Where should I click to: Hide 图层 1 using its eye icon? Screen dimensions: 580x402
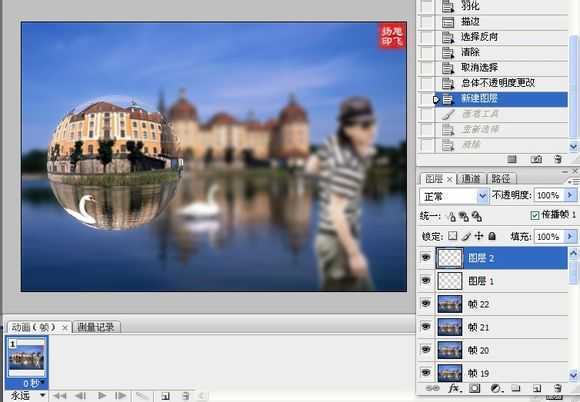point(426,281)
